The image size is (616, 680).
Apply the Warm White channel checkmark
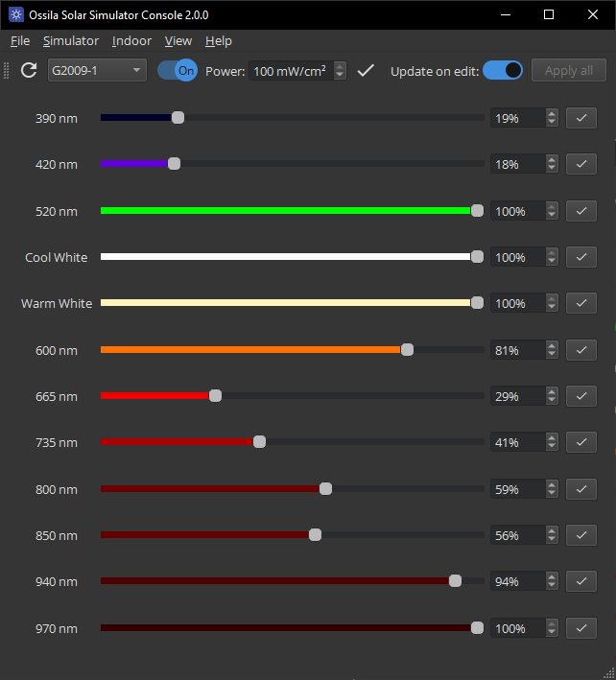pyautogui.click(x=581, y=303)
